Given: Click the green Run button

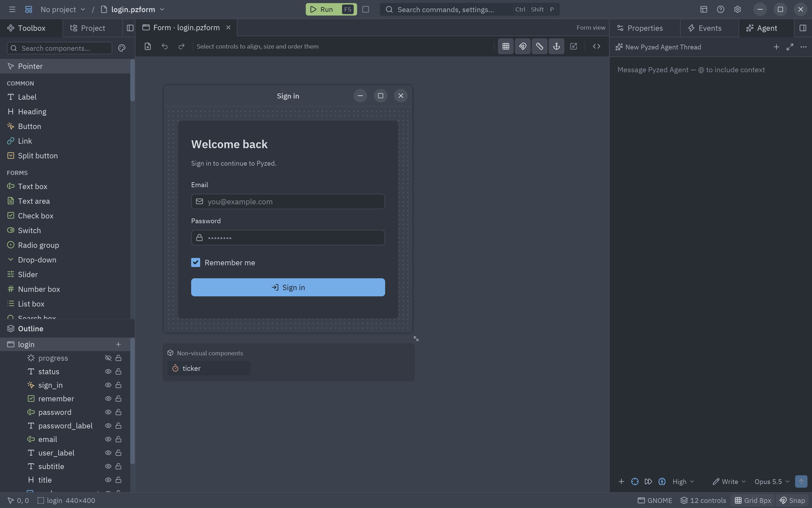Looking at the screenshot, I should 331,9.
